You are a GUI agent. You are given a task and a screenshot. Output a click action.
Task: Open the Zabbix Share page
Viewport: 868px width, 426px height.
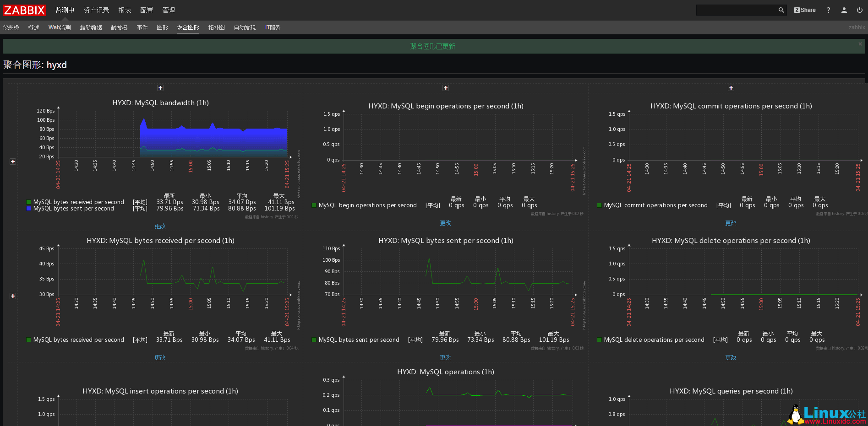(804, 10)
